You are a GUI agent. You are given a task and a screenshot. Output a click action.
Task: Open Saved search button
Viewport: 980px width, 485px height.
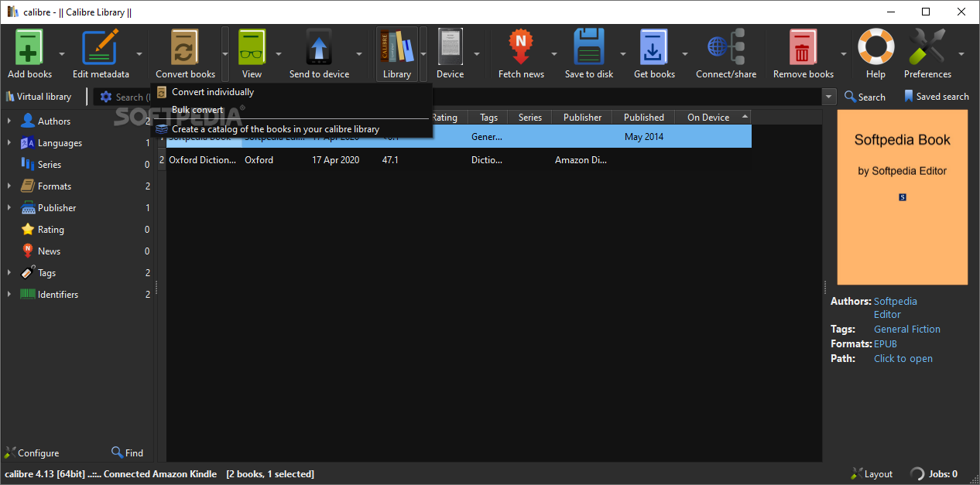click(x=936, y=97)
